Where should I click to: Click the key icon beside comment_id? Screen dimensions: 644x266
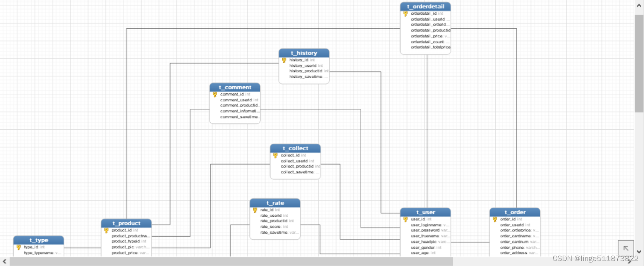(215, 94)
